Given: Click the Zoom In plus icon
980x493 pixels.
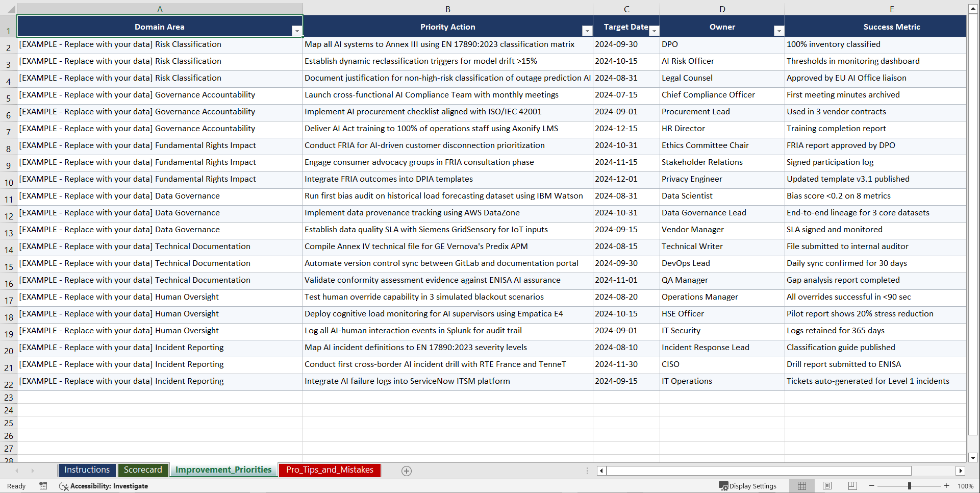Looking at the screenshot, I should (x=946, y=486).
